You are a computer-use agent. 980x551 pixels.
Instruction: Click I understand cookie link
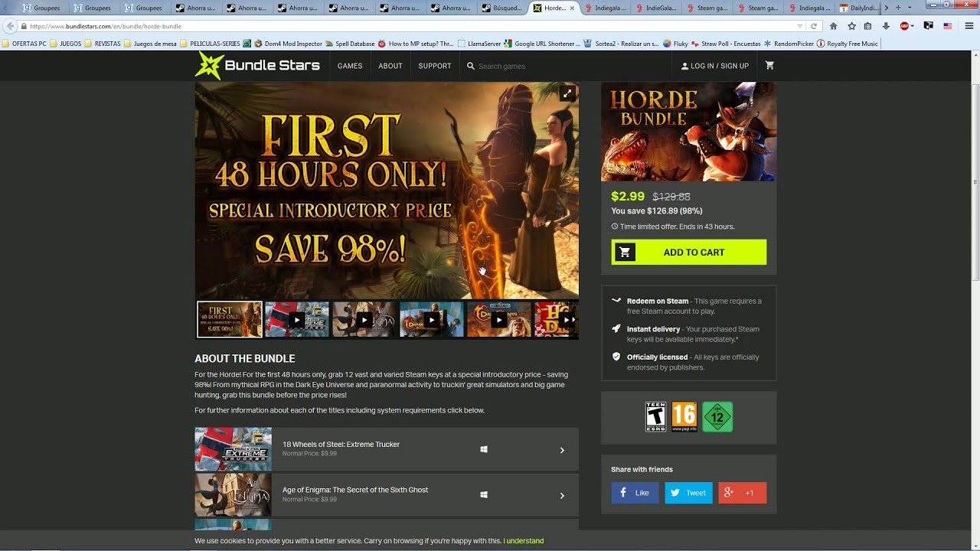[524, 541]
